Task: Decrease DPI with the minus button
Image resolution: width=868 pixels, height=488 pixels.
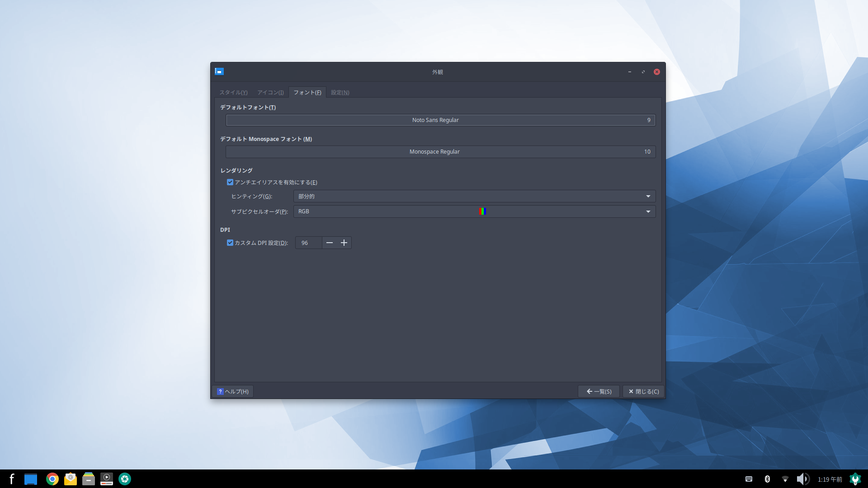Action: [330, 243]
